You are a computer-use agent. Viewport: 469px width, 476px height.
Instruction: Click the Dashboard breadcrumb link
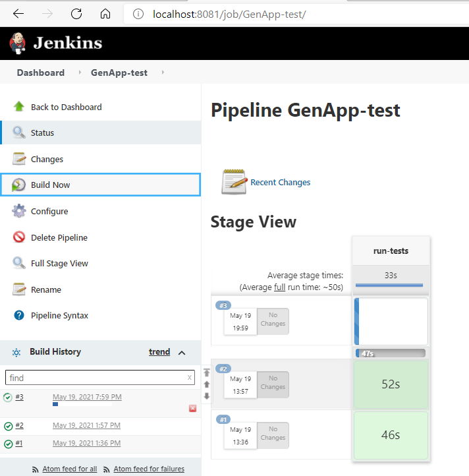[x=41, y=73]
